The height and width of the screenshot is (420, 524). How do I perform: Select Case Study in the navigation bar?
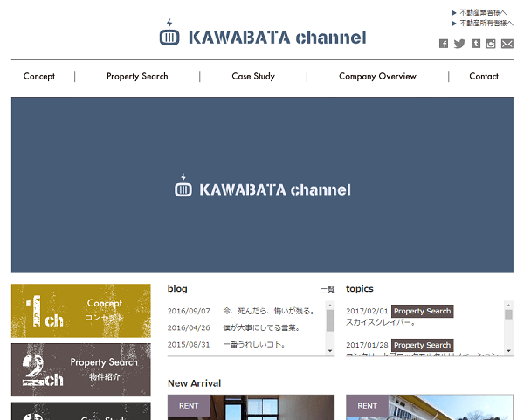253,77
